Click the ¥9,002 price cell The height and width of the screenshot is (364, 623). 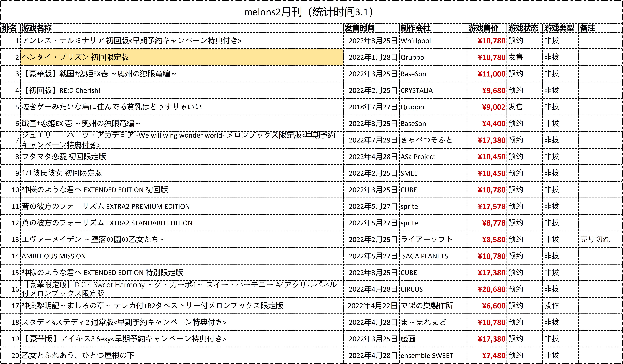pyautogui.click(x=487, y=107)
